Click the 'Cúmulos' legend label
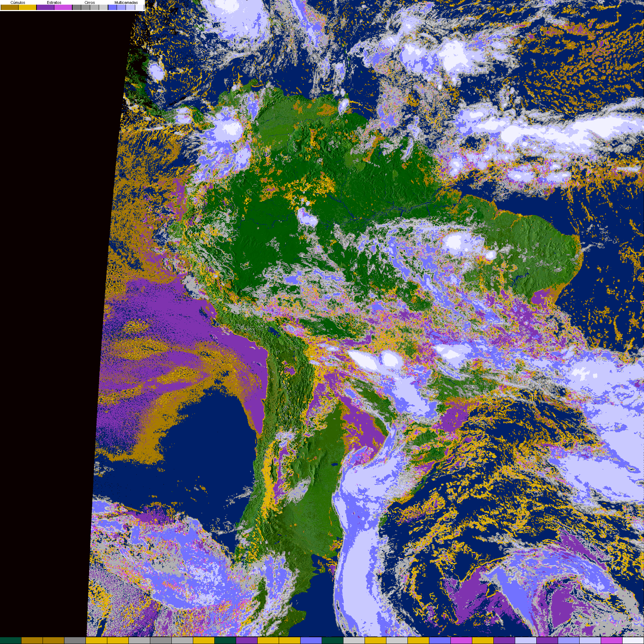The image size is (644, 644). click(x=18, y=3)
